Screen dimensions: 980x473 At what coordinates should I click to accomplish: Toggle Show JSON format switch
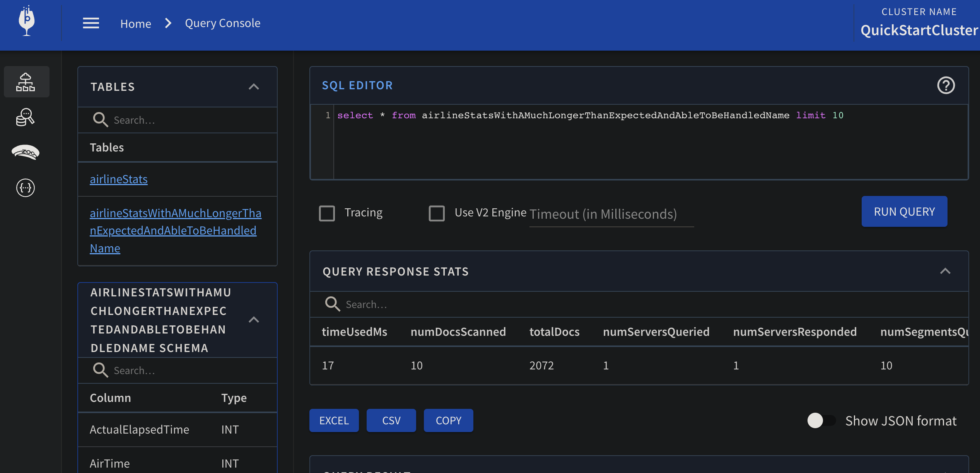click(x=821, y=420)
